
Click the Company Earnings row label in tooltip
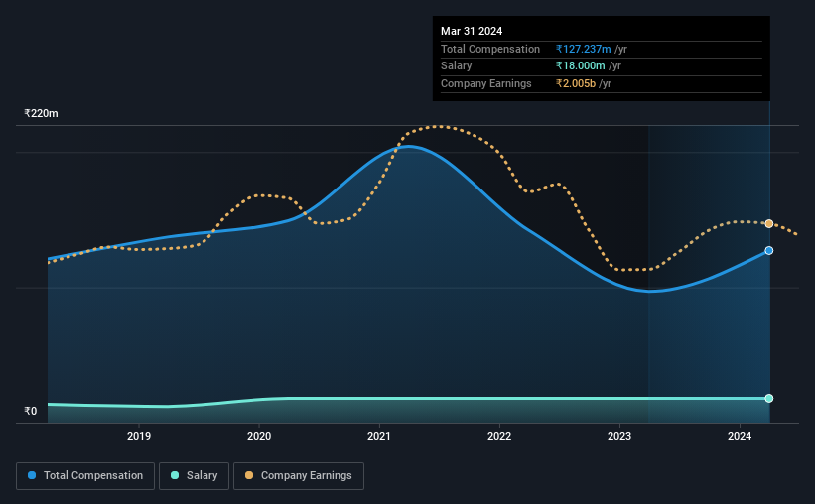point(486,83)
